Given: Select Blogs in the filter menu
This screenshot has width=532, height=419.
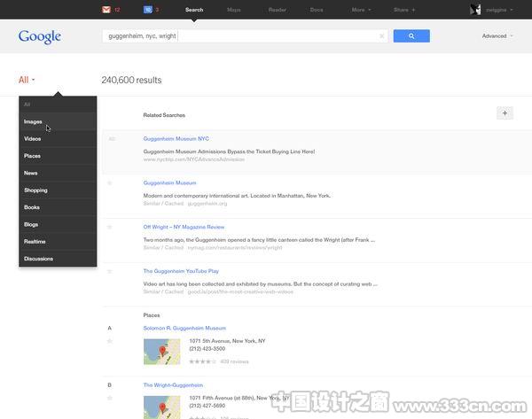Looking at the screenshot, I should [x=58, y=224].
